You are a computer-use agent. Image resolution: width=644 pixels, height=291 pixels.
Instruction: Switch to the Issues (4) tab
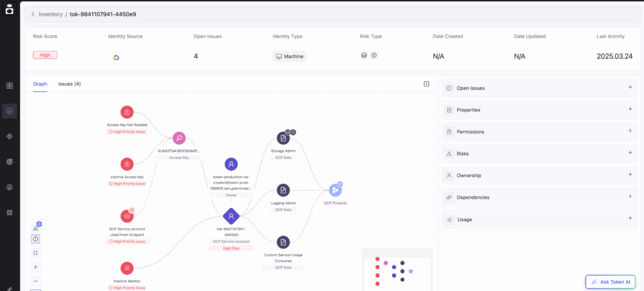pos(70,84)
